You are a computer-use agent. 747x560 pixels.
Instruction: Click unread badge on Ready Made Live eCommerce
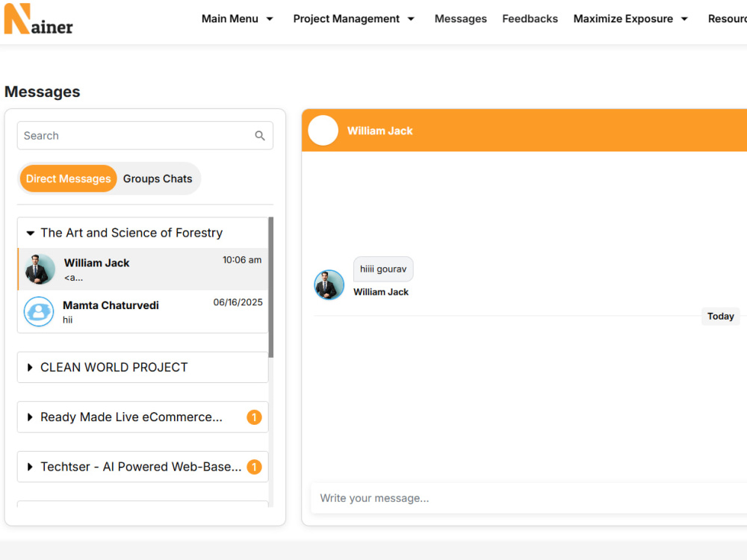tap(254, 417)
